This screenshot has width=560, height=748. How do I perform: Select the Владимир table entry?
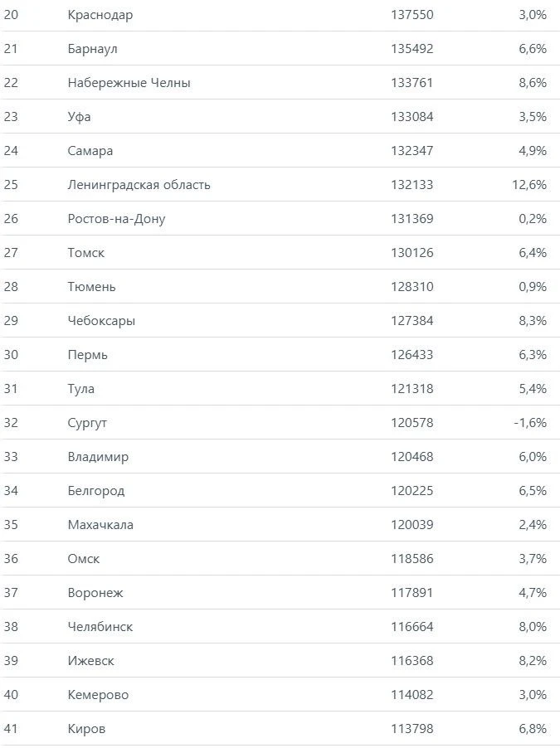point(98,457)
